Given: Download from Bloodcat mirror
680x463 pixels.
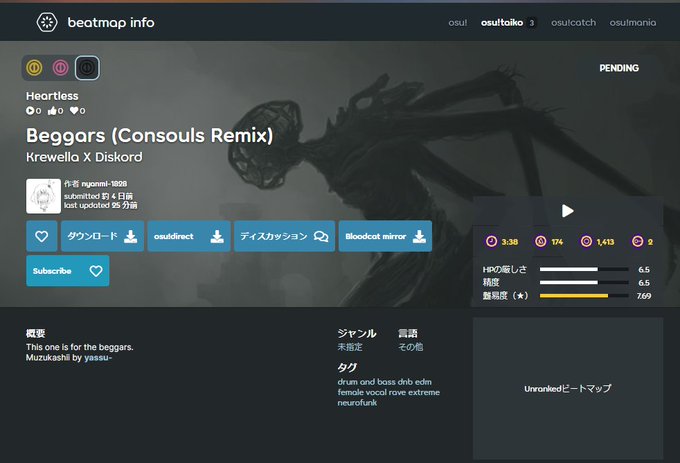Looking at the screenshot, I should (385, 236).
